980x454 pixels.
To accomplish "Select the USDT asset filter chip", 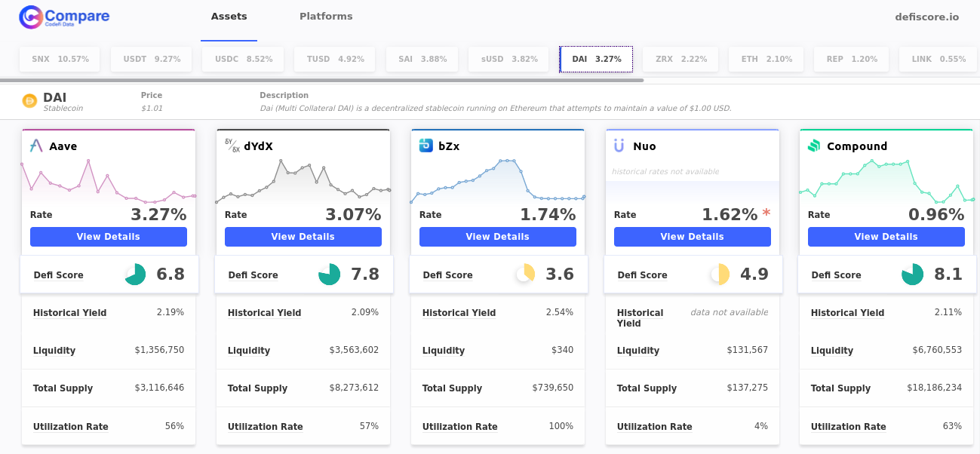I will point(151,58).
